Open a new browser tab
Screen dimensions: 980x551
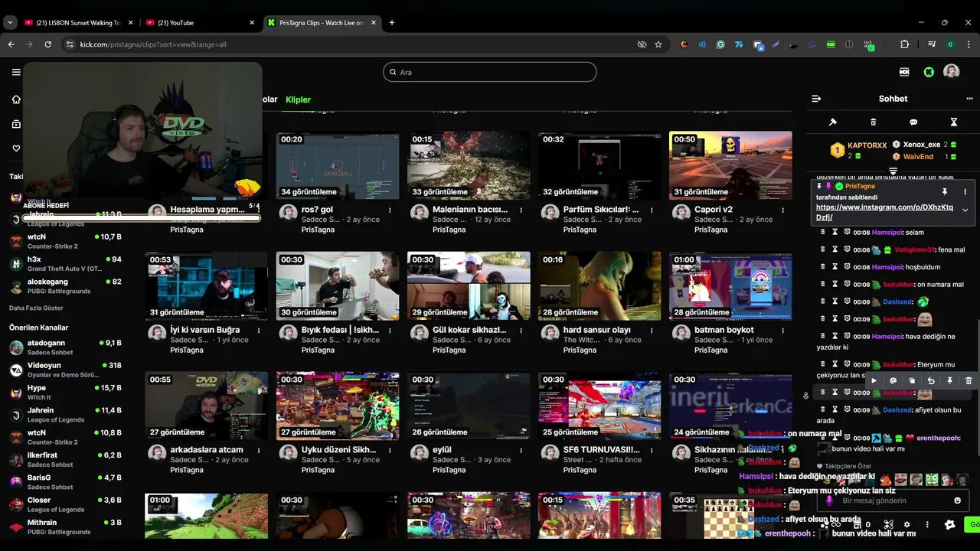[x=392, y=23]
